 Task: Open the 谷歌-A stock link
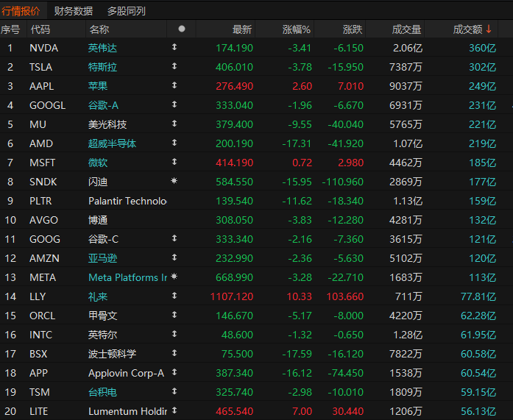[x=103, y=105]
